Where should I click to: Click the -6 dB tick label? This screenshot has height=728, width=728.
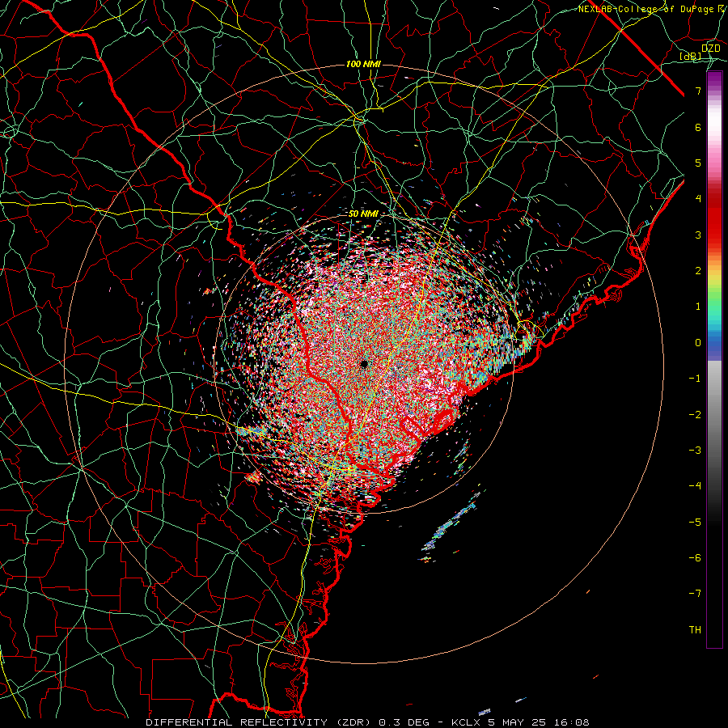(x=695, y=558)
